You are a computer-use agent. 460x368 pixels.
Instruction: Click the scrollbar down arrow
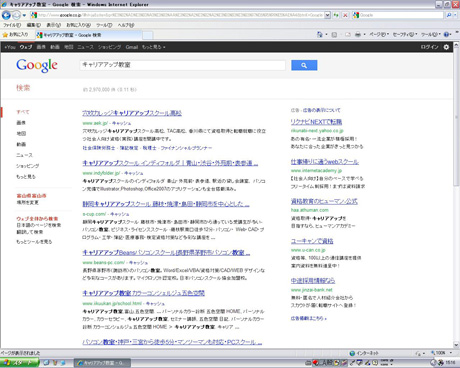click(456, 345)
